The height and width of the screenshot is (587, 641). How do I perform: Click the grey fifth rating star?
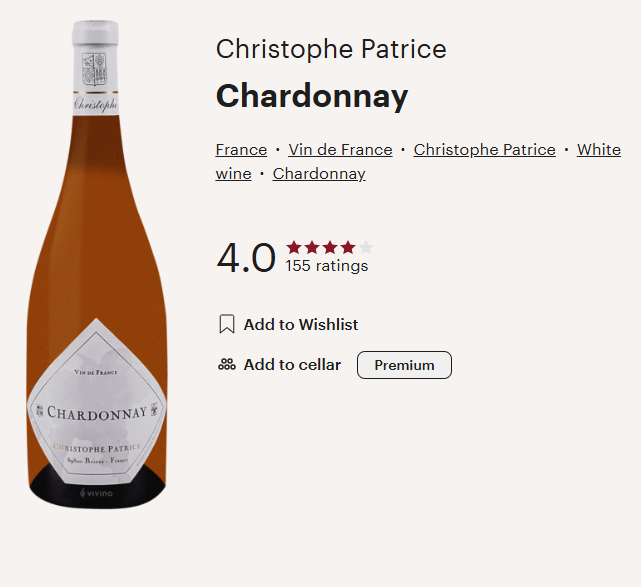(x=366, y=247)
